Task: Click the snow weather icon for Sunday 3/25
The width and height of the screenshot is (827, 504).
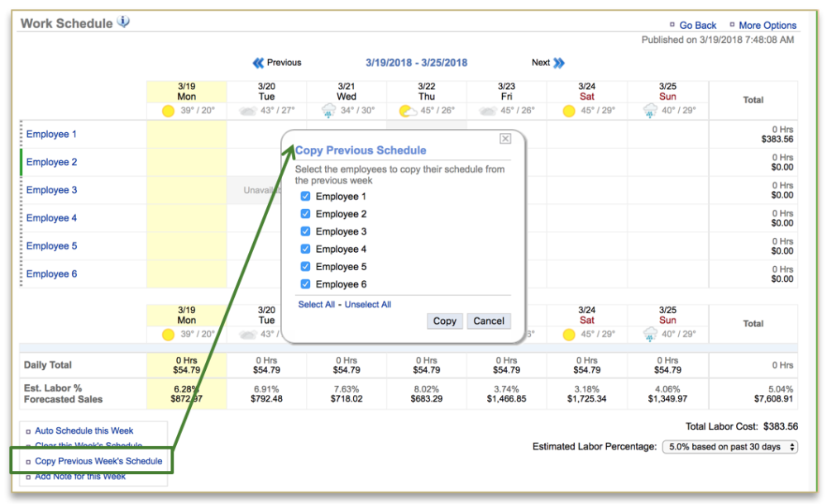Action: pyautogui.click(x=650, y=112)
